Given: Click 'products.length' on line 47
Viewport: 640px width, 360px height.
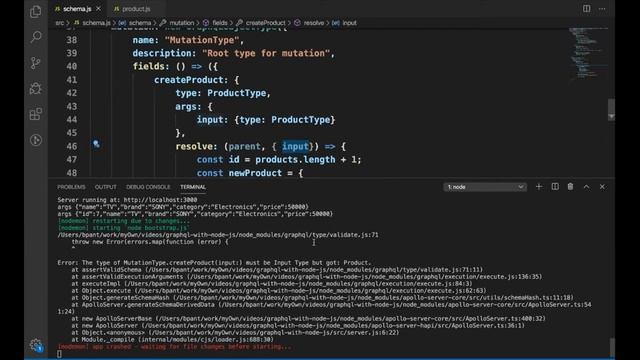Looking at the screenshot, I should click(296, 160).
